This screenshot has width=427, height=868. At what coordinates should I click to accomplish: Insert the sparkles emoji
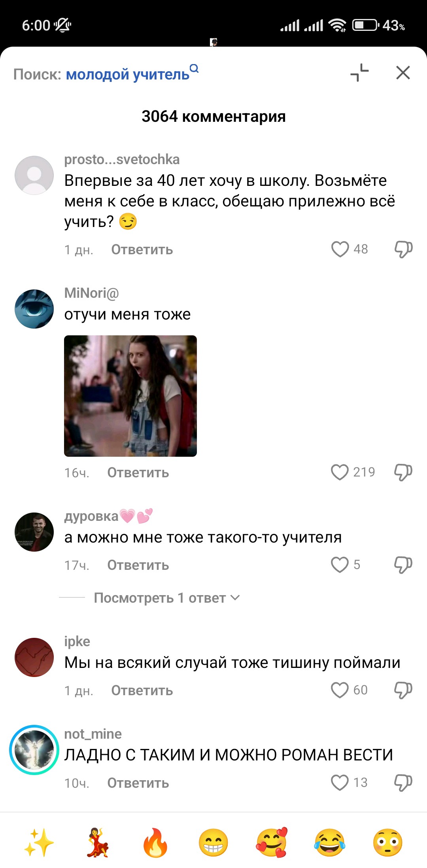[x=39, y=842]
